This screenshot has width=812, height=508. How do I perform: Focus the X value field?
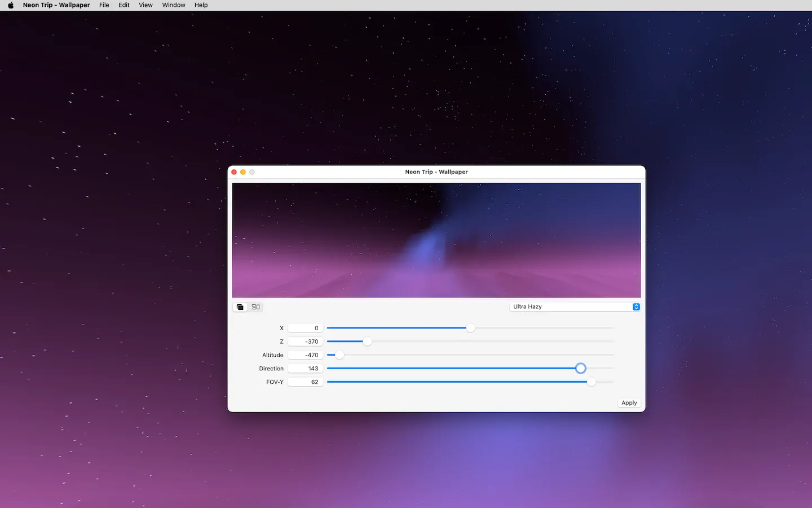(x=305, y=328)
